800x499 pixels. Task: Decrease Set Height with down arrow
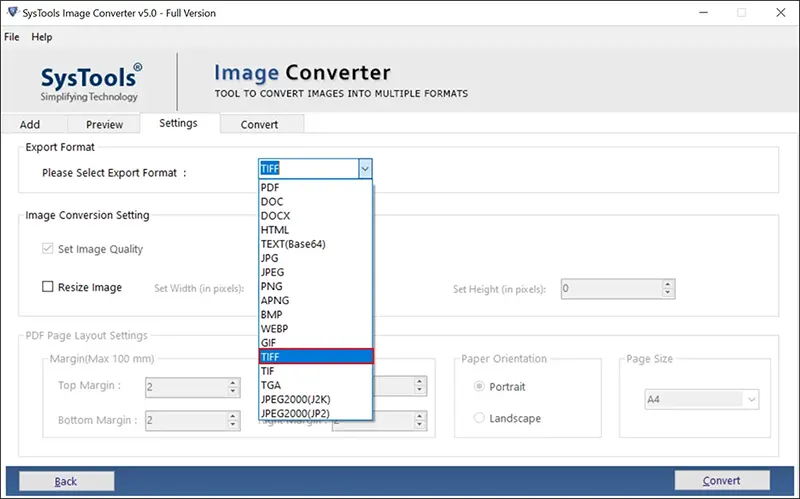pyautogui.click(x=667, y=293)
